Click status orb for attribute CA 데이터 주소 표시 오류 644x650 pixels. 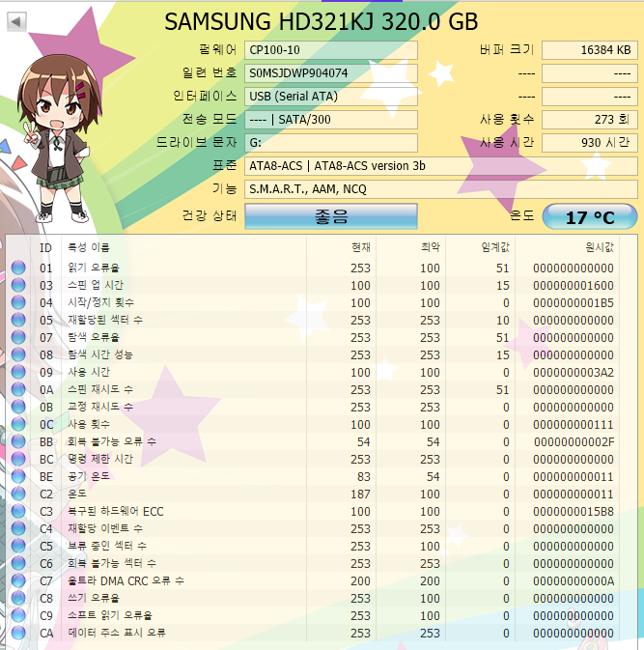[18, 634]
